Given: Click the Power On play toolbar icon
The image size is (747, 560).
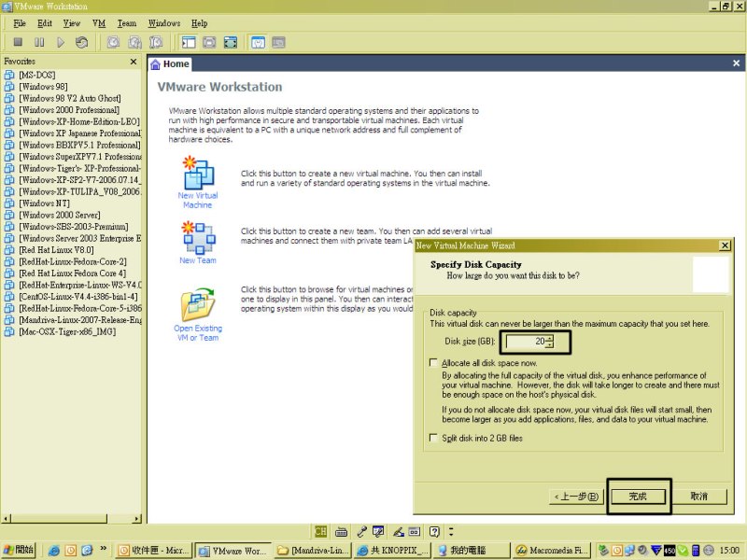Looking at the screenshot, I should pyautogui.click(x=61, y=42).
